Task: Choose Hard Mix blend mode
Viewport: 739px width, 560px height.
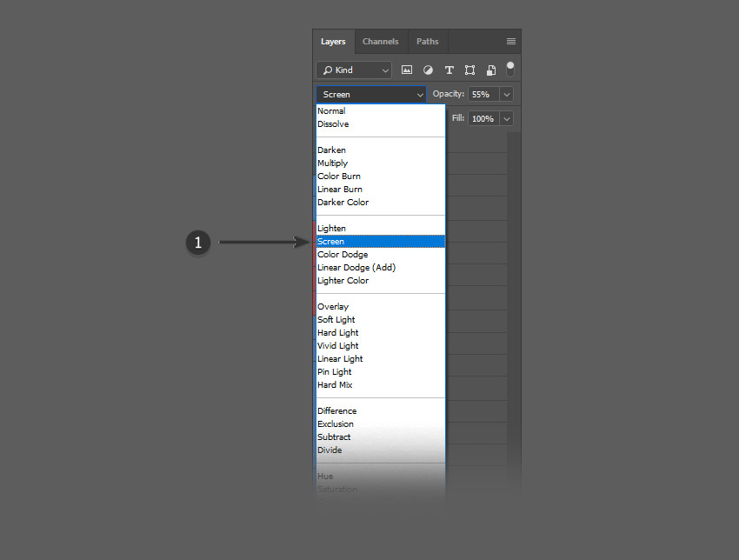Action: [381, 384]
